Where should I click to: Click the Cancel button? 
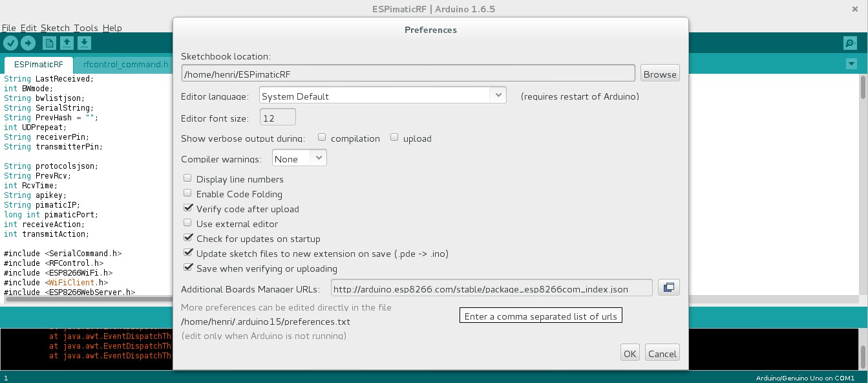coord(662,353)
